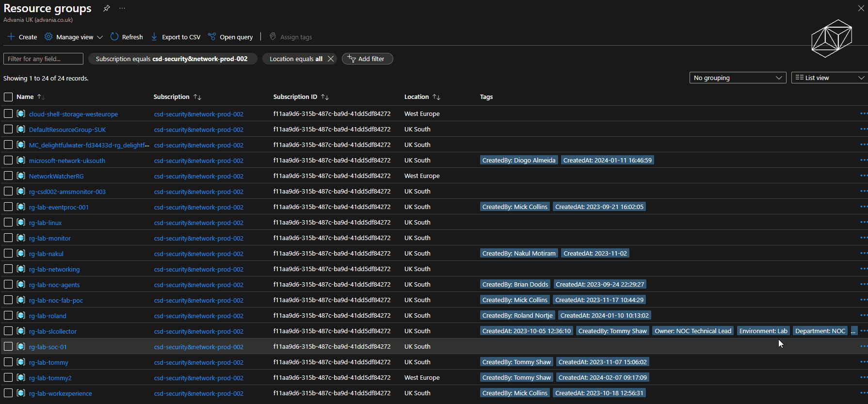This screenshot has height=404, width=868.
Task: Click the Tags column header
Action: [x=486, y=97]
